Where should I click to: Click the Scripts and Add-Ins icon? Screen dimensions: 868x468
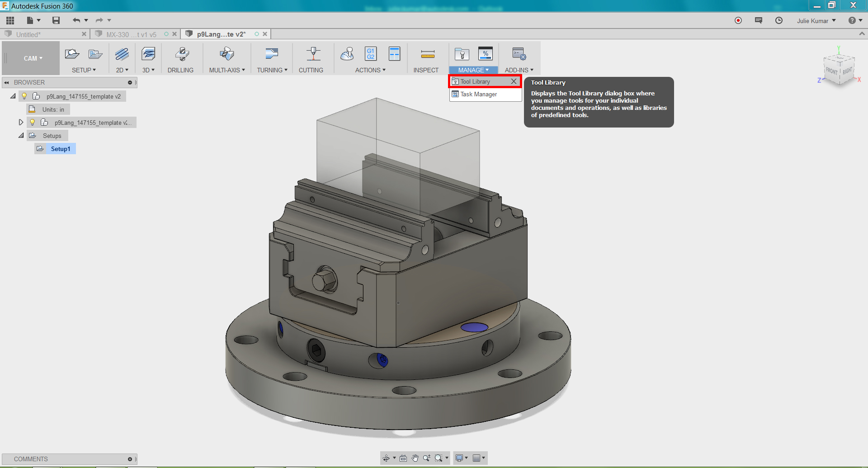[519, 54]
